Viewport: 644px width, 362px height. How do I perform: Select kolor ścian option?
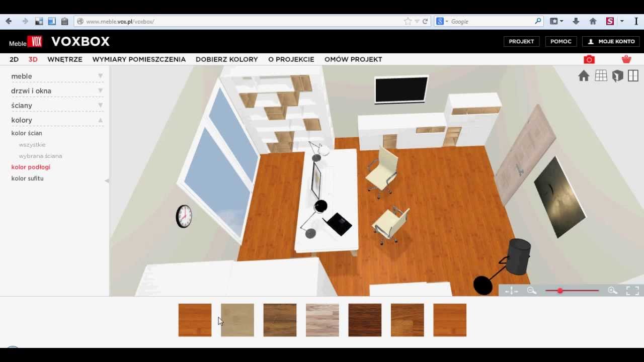(x=27, y=133)
